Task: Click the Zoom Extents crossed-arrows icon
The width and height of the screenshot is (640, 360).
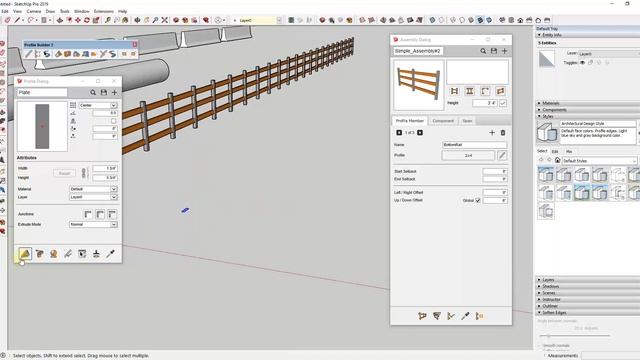Action: pyautogui.click(x=164, y=20)
